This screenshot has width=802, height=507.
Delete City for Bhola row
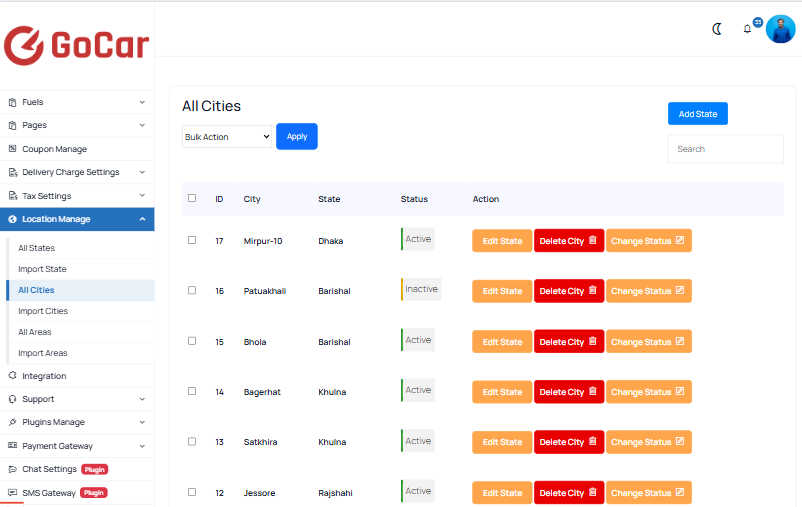click(x=569, y=341)
